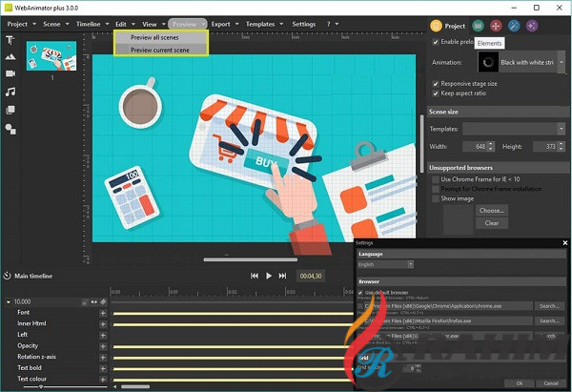This screenshot has width=572, height=392.
Task: Click the Cancel button in Settings
Action: (x=550, y=384)
